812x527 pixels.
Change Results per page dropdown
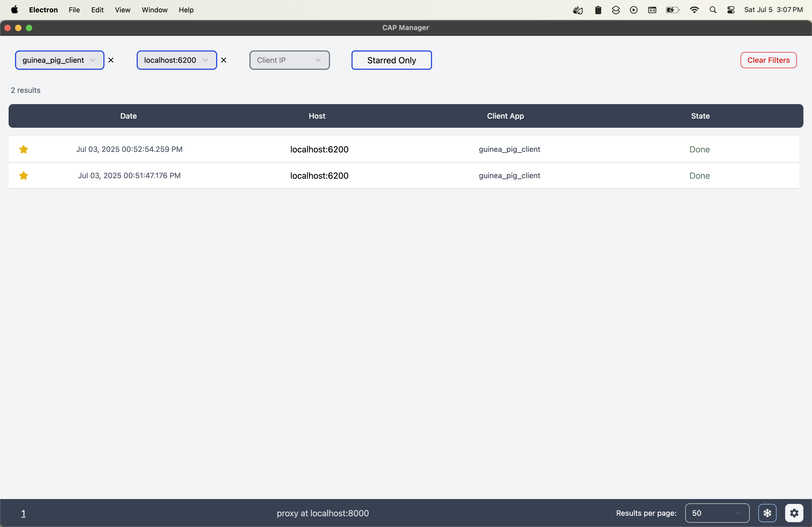click(717, 513)
